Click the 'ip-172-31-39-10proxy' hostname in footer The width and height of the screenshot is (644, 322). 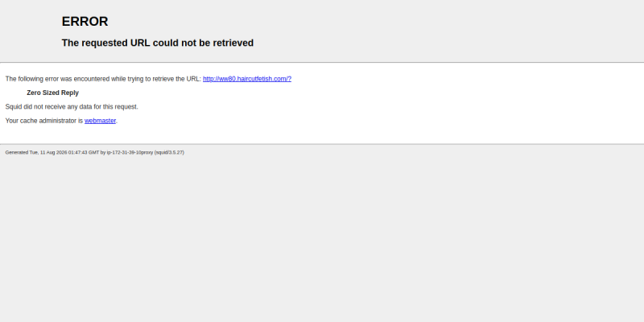130,152
